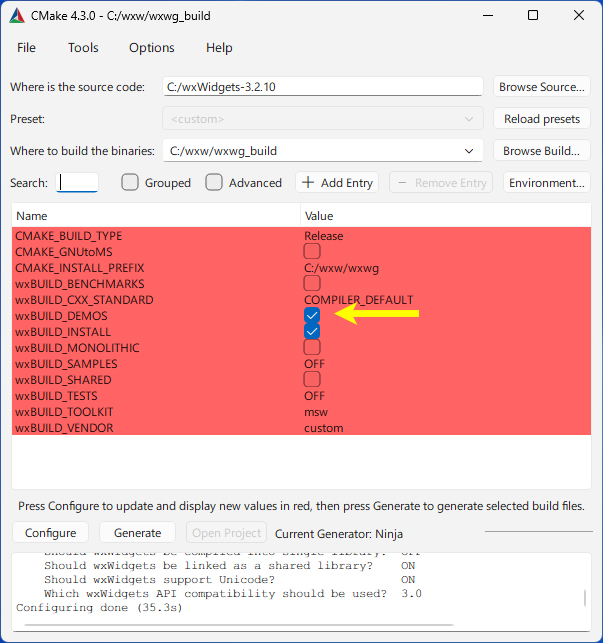Open the File menu
This screenshot has height=643, width=603.
pos(26,48)
